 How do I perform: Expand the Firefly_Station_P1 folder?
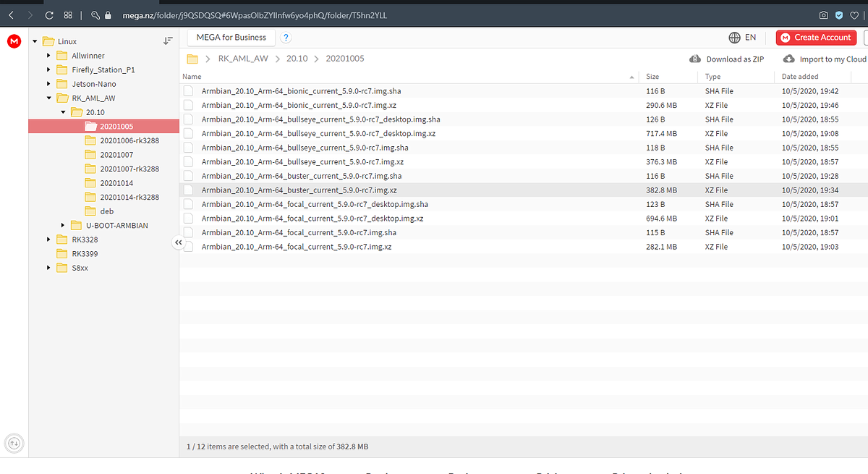click(48, 69)
